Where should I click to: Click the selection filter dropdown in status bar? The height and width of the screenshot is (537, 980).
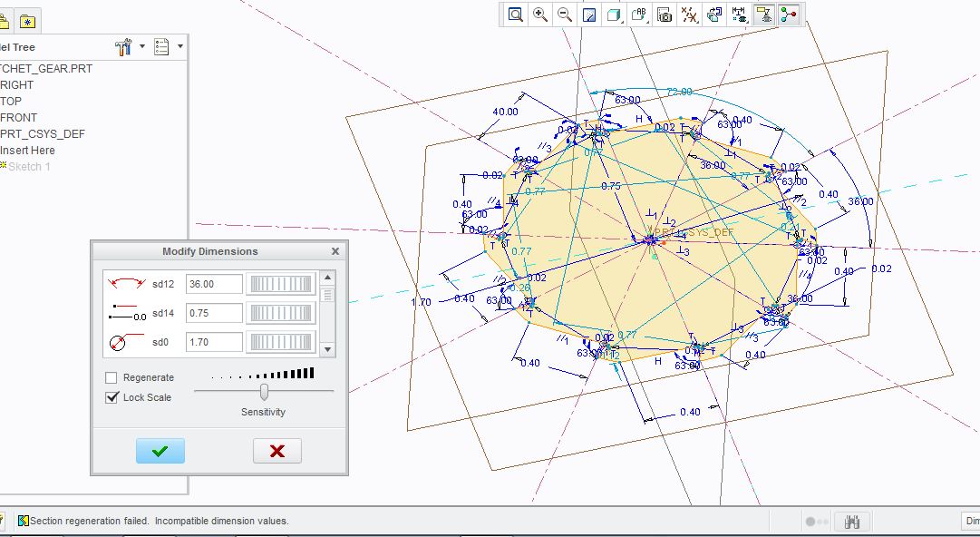click(x=970, y=521)
